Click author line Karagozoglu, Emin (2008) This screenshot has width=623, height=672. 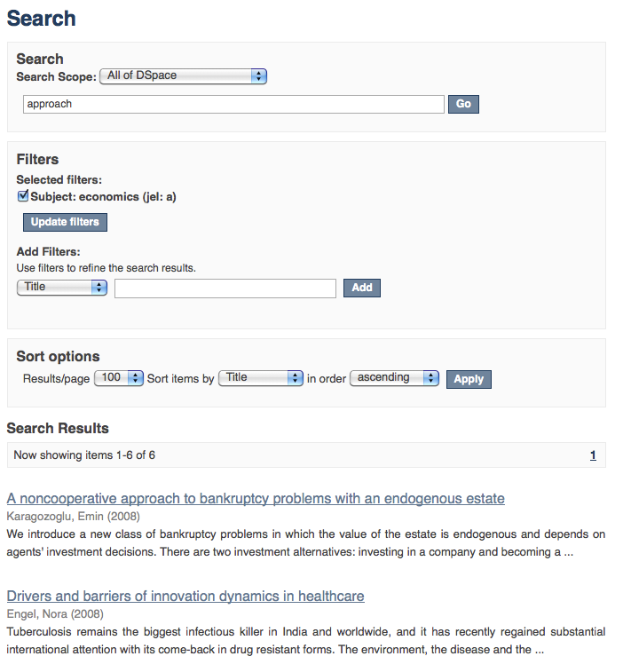[x=73, y=517]
